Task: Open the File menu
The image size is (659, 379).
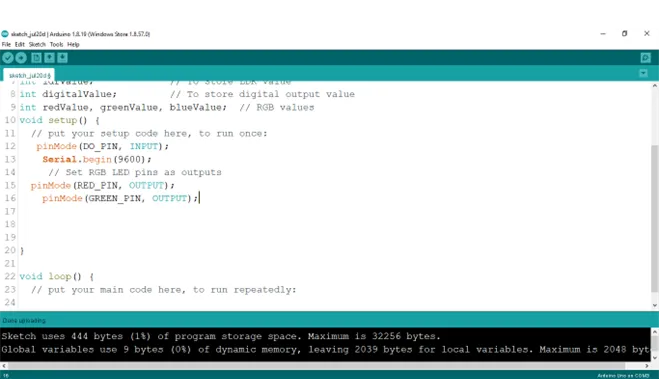Action: (x=6, y=44)
